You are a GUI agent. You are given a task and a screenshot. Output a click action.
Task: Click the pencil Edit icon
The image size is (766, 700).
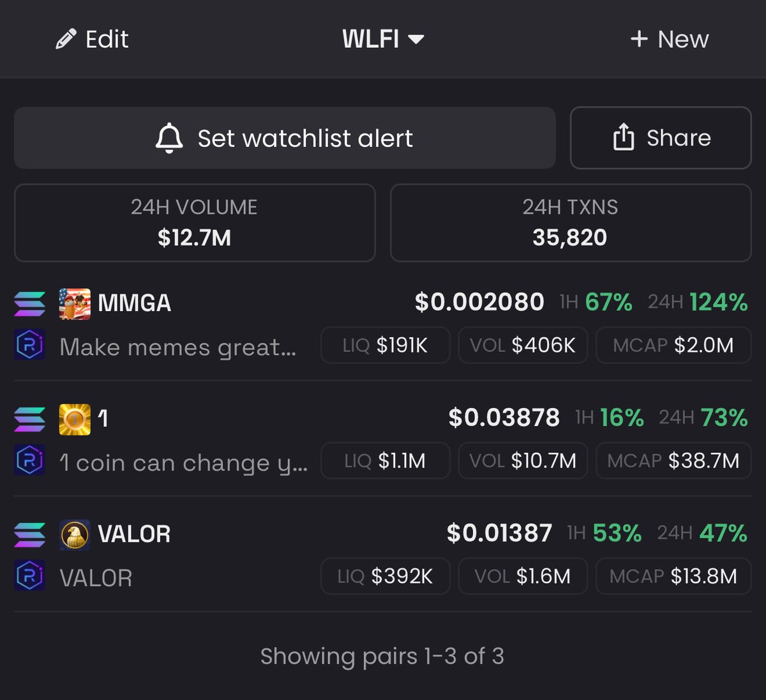click(x=66, y=40)
